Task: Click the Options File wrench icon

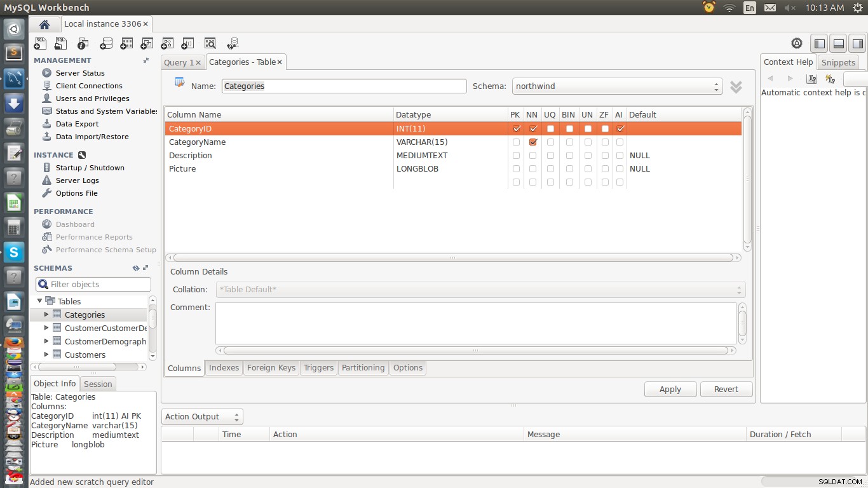Action: point(46,193)
